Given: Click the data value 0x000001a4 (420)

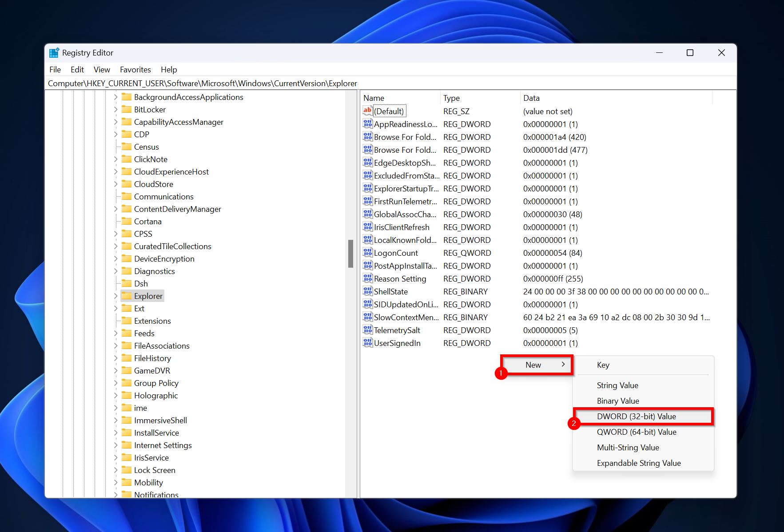Looking at the screenshot, I should (555, 137).
